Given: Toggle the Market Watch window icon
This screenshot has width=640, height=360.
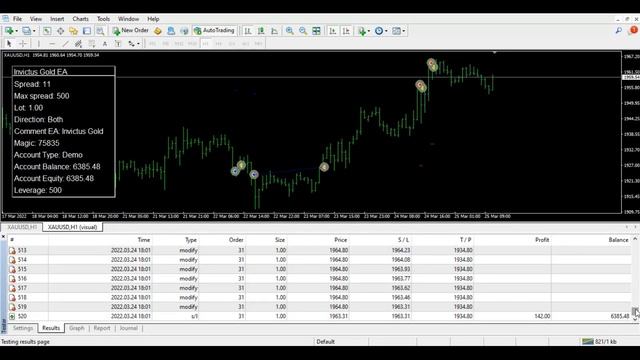Looking at the screenshot, I should (47, 31).
